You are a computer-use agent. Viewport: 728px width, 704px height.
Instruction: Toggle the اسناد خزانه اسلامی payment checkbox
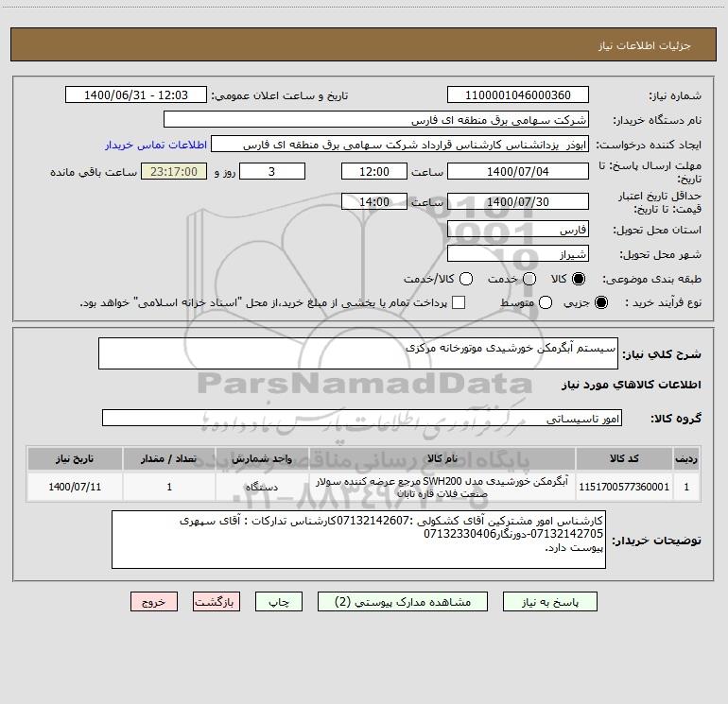tap(459, 302)
